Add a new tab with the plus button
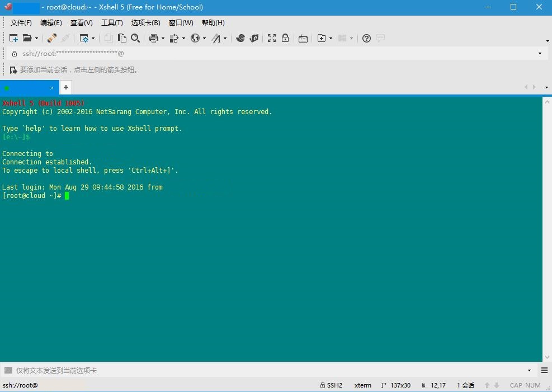The height and width of the screenshot is (392, 552). 66,87
